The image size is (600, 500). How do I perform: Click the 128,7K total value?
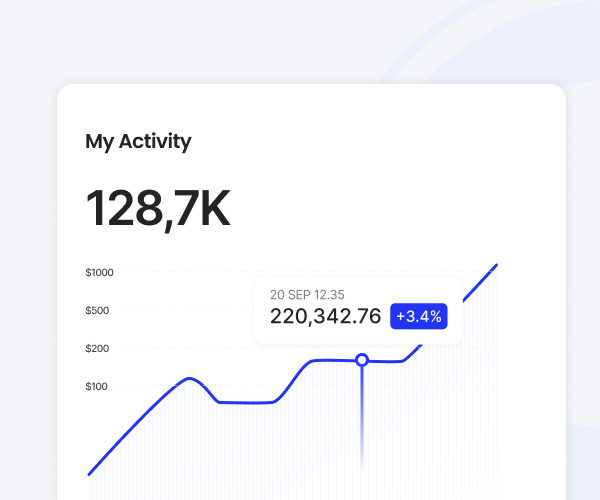158,208
